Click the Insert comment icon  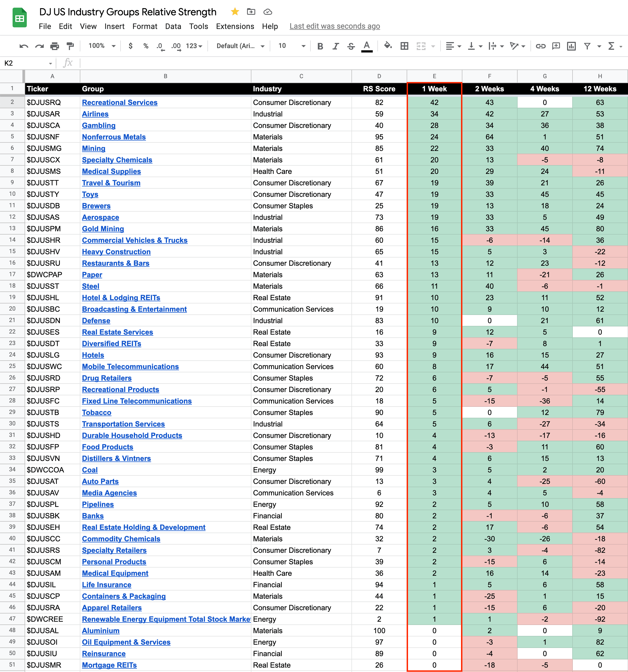556,46
